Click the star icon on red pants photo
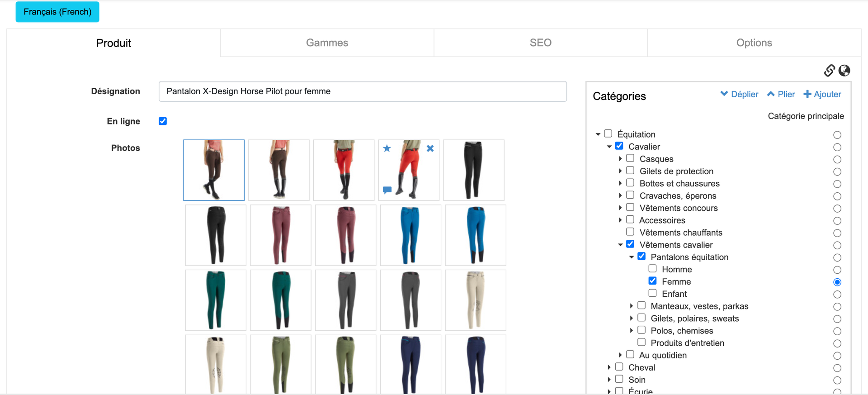868x395 pixels. (x=387, y=148)
